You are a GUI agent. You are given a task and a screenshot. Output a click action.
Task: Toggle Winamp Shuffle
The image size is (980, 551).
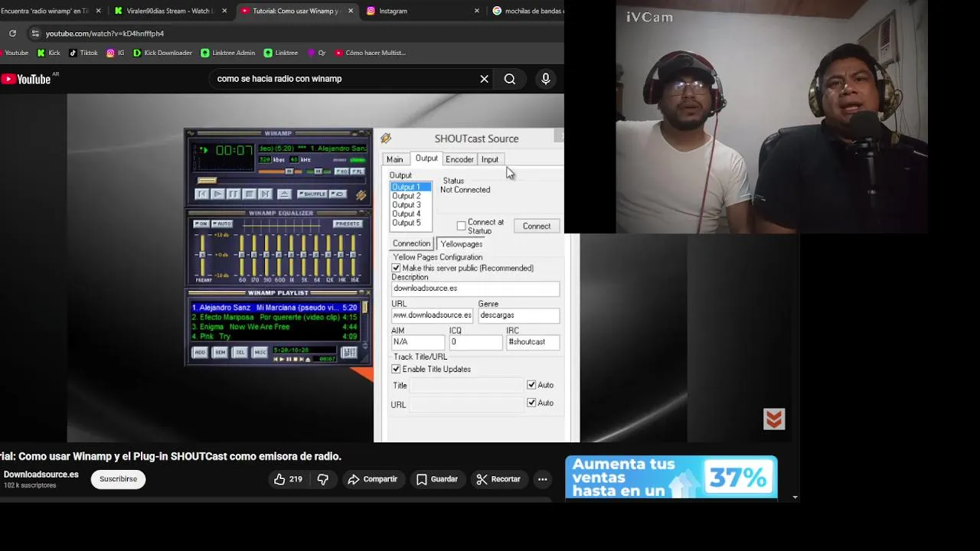(312, 194)
